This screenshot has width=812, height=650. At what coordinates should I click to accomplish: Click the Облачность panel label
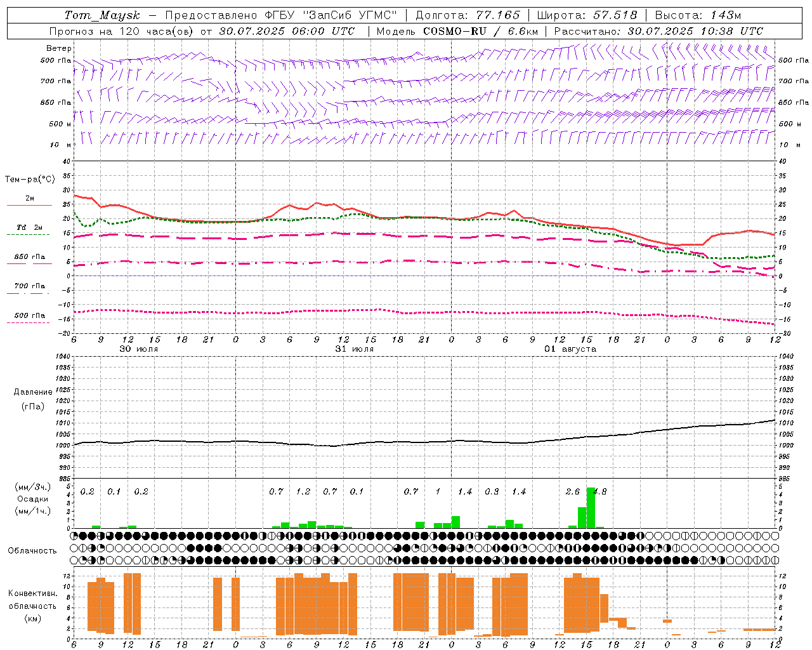point(32,551)
